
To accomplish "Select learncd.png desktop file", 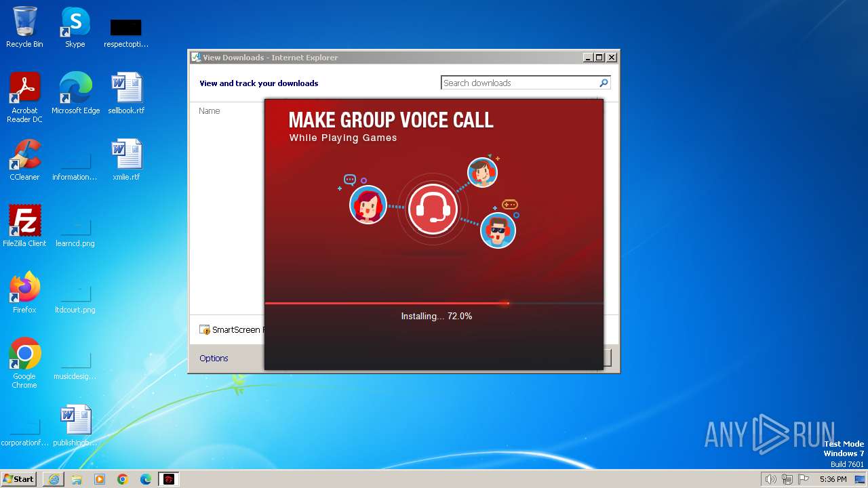I will click(75, 232).
